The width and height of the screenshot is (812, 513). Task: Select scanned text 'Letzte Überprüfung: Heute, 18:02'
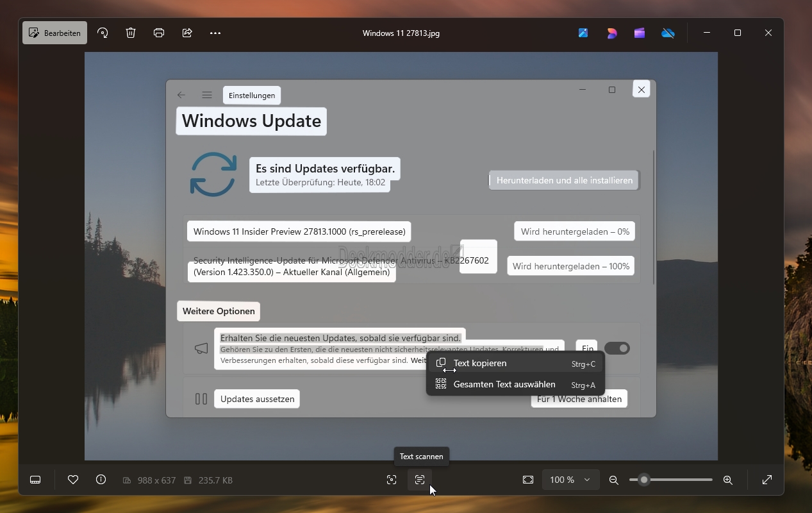click(320, 183)
